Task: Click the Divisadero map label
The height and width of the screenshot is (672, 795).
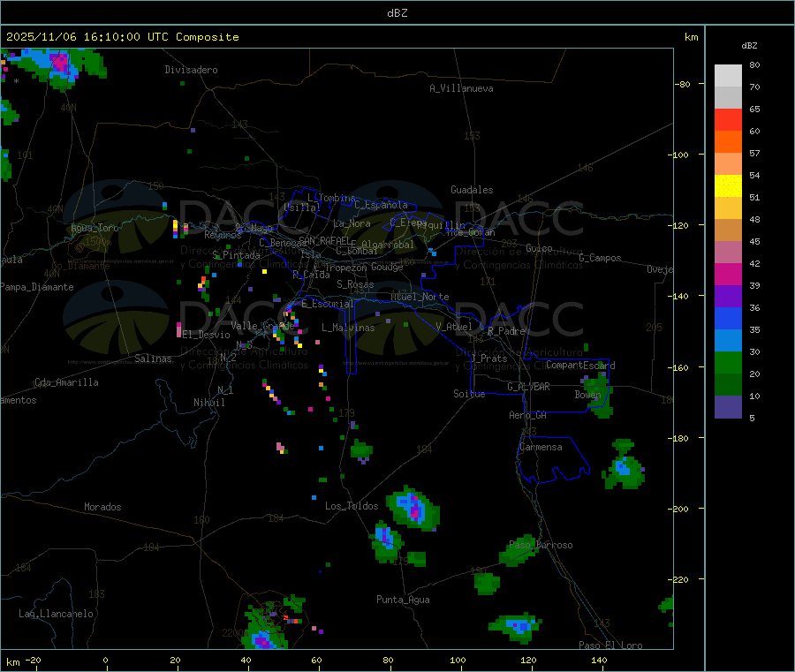Action: (x=191, y=70)
